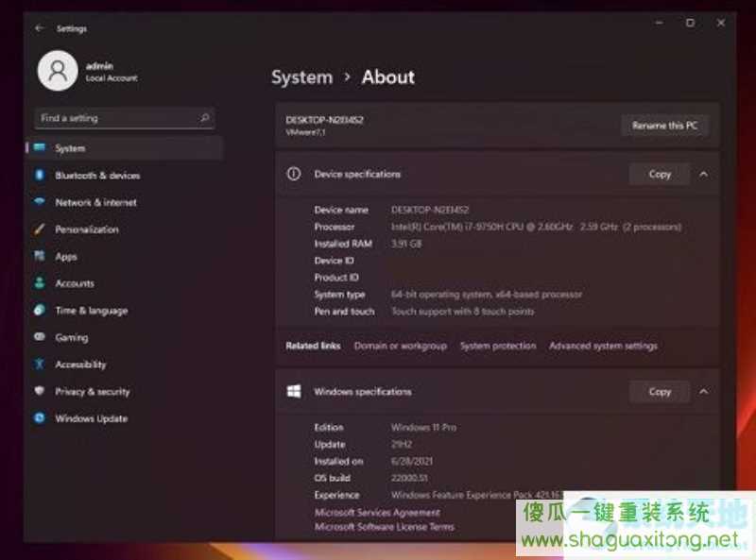Close the Settings window
The width and height of the screenshot is (756, 560).
[721, 23]
